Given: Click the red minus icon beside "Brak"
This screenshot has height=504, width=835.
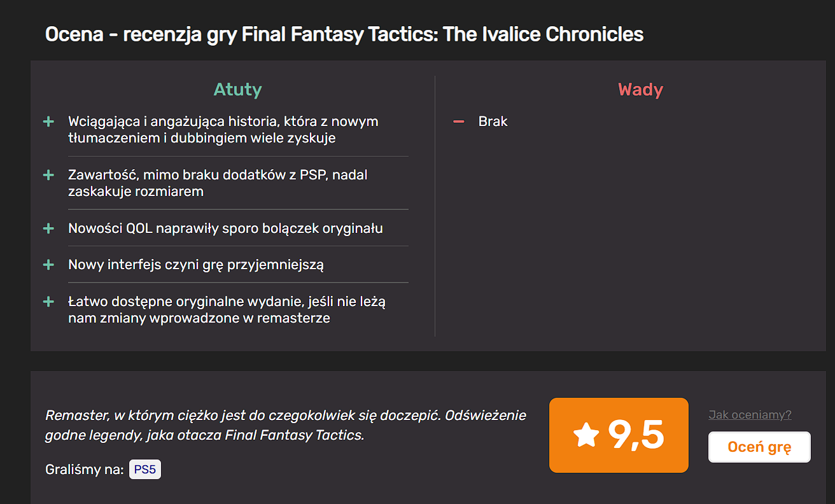Looking at the screenshot, I should (459, 122).
